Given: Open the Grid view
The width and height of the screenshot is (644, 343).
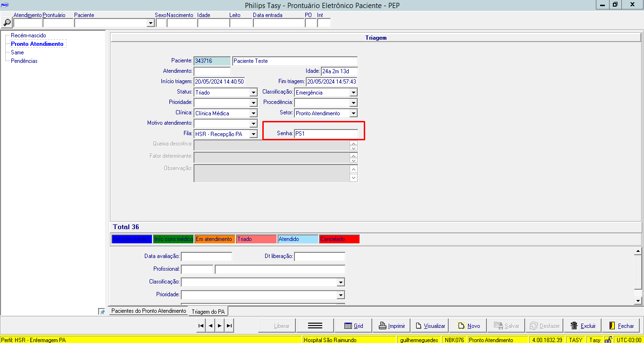Looking at the screenshot, I should (353, 326).
